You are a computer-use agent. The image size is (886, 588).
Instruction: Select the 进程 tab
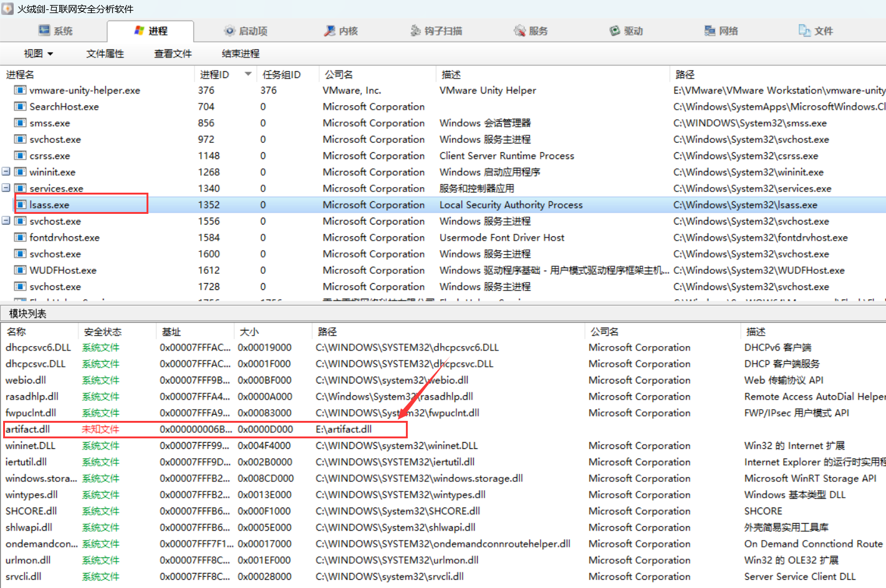[x=151, y=31]
